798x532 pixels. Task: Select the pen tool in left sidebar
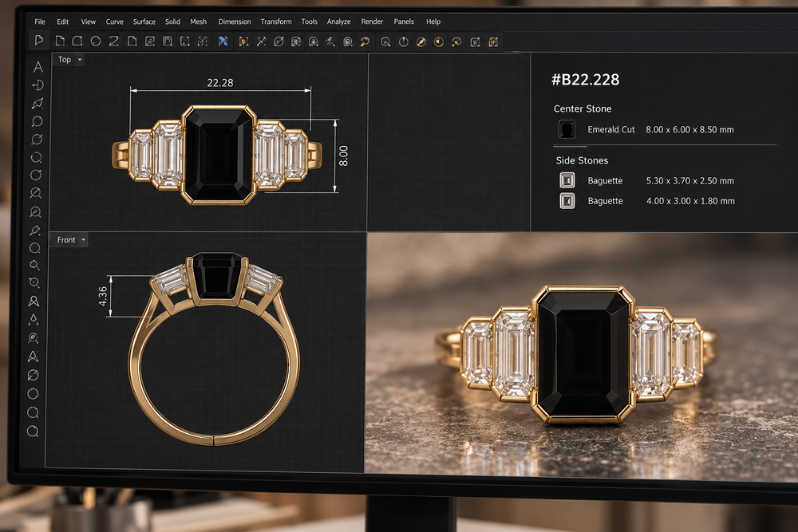coord(35,231)
